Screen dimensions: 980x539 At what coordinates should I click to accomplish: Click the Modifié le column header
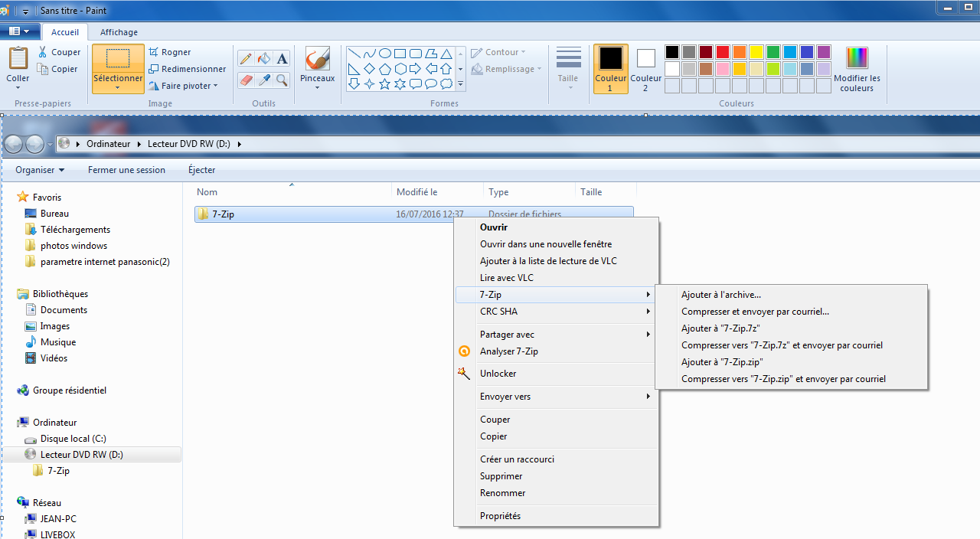pos(438,192)
